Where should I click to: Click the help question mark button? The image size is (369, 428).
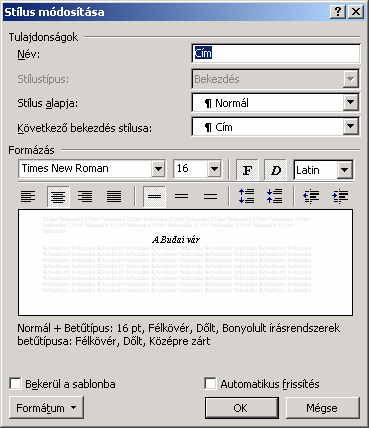pos(338,12)
